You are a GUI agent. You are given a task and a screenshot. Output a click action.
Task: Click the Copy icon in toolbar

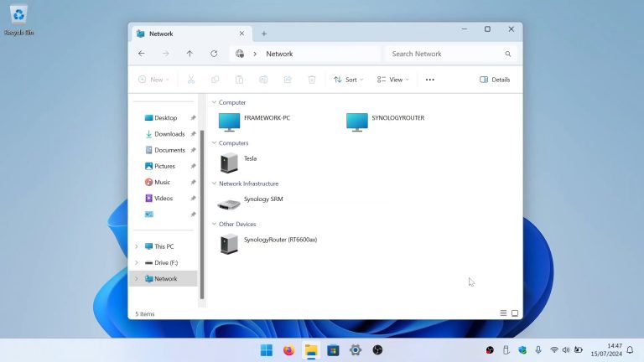click(216, 80)
